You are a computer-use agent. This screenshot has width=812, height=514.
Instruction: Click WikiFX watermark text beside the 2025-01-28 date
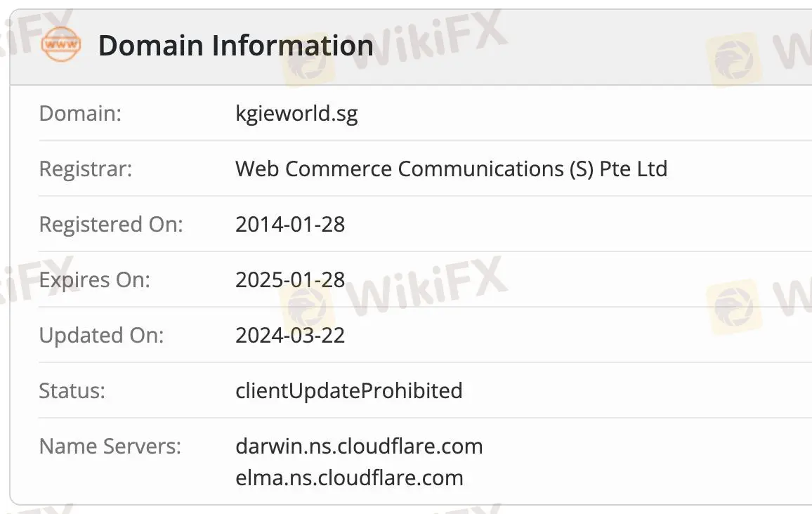[x=428, y=282]
